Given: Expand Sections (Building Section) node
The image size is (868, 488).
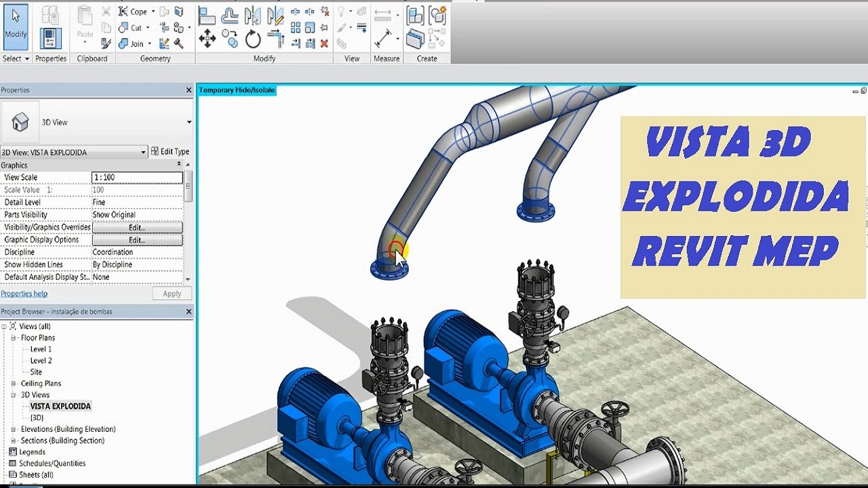Looking at the screenshot, I should pyautogui.click(x=14, y=441).
